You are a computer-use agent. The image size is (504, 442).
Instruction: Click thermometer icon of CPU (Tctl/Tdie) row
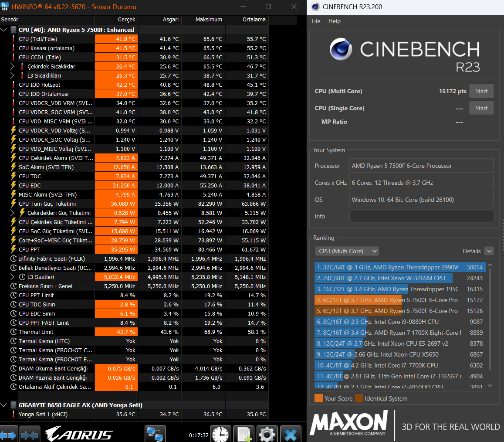coord(13,39)
